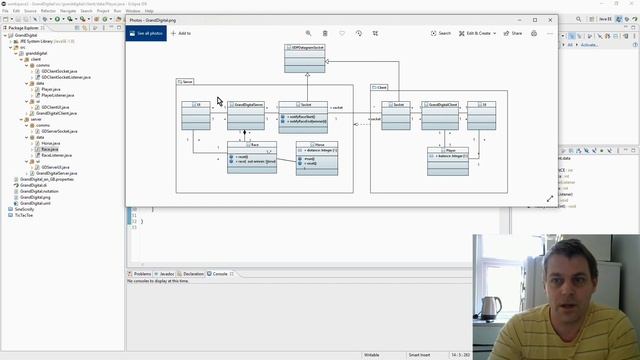Expand the GDClientSocket.java node

pyautogui.click(x=32, y=71)
